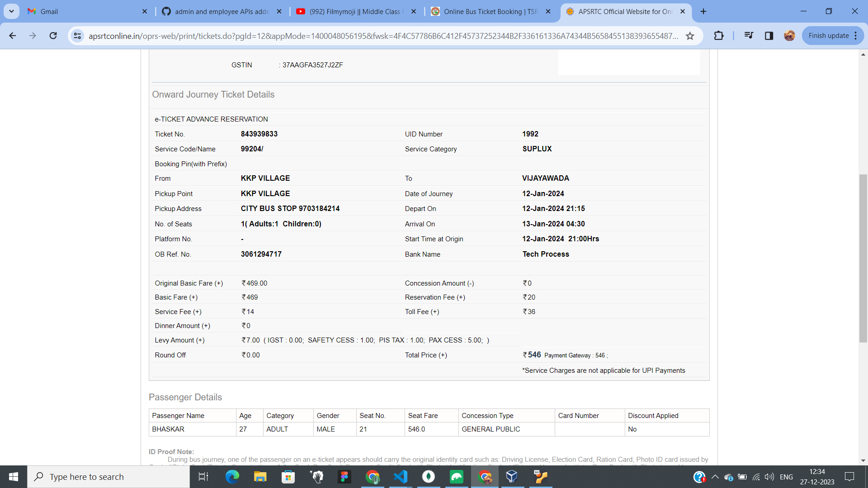This screenshot has height=488, width=868.
Task: Go back using the back arrow
Action: [13, 36]
